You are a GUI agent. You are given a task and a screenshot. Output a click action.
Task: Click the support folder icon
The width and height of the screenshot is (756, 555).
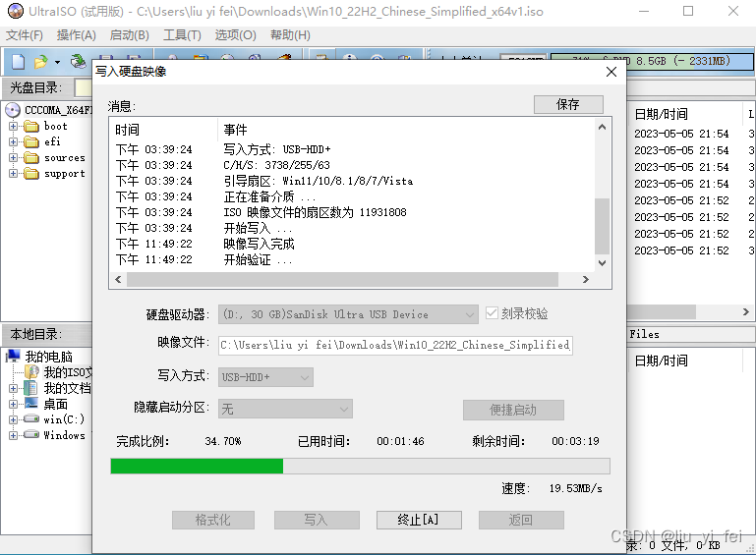pos(31,174)
